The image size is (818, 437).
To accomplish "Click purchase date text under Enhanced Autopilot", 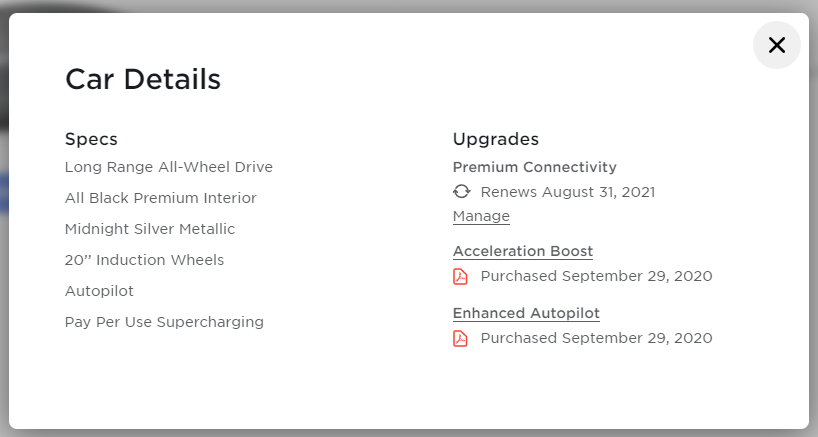I will [x=596, y=338].
